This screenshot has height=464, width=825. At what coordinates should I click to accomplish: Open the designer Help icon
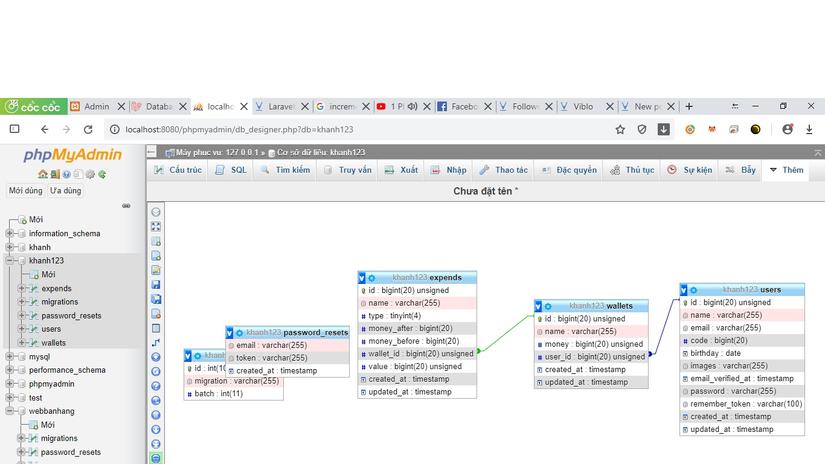click(x=156, y=386)
